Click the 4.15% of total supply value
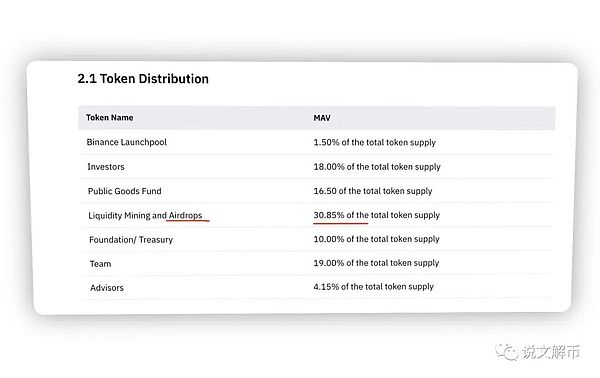600x378 pixels. [x=373, y=287]
